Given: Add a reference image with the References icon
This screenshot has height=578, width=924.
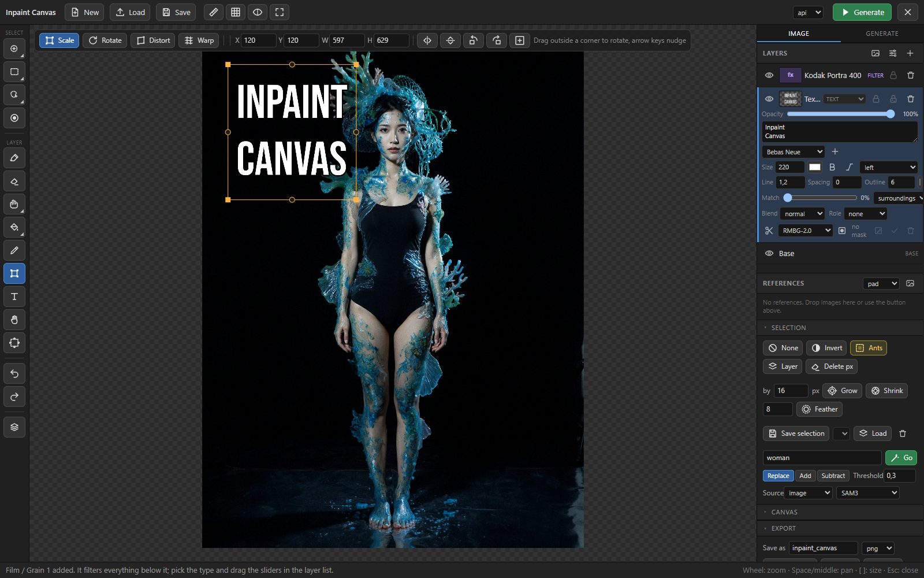Looking at the screenshot, I should [910, 283].
